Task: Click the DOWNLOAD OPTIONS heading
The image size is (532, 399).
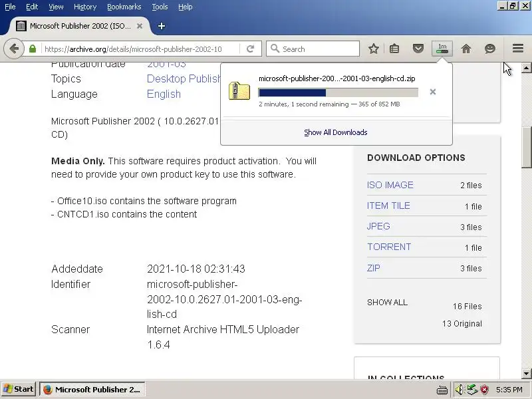Action: pyautogui.click(x=416, y=158)
